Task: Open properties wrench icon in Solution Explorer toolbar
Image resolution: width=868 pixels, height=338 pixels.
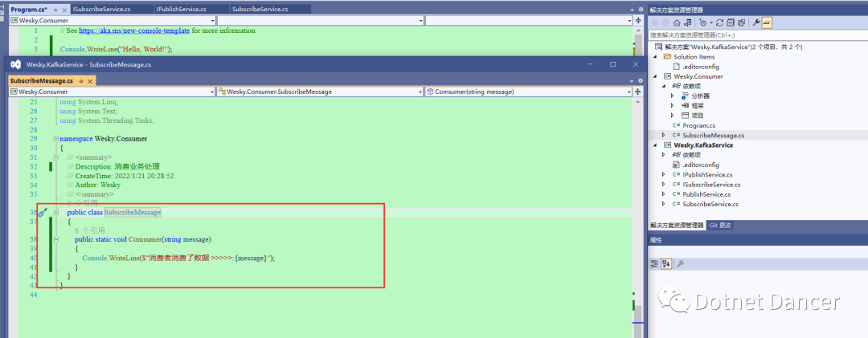Action: (x=755, y=22)
